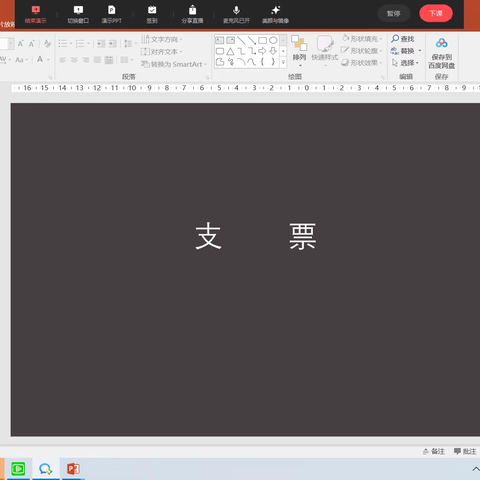This screenshot has height=480, width=480.
Task: Select the oval shape
Action: coord(273,41)
